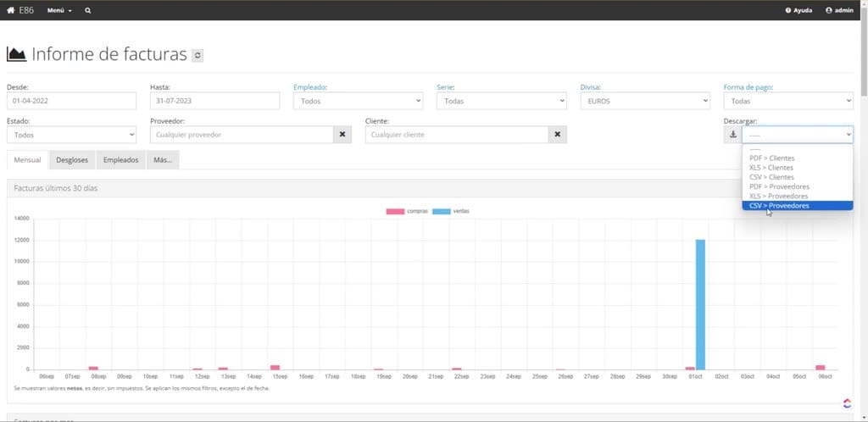868x422 pixels.
Task: Expand the Empleado dropdown showing Todos
Action: click(x=359, y=101)
